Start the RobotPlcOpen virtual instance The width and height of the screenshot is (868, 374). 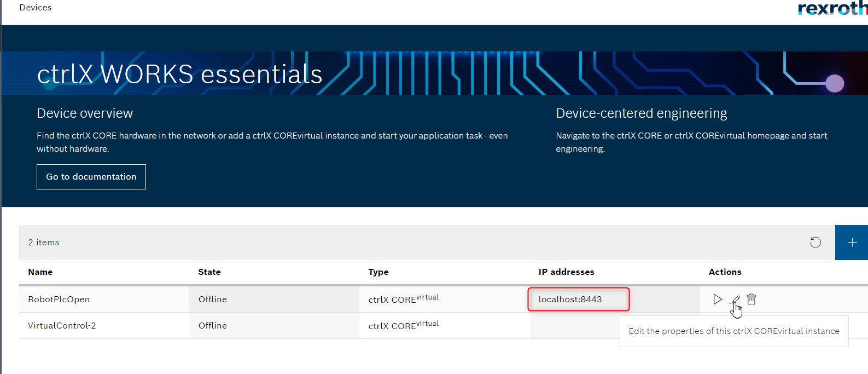click(718, 299)
